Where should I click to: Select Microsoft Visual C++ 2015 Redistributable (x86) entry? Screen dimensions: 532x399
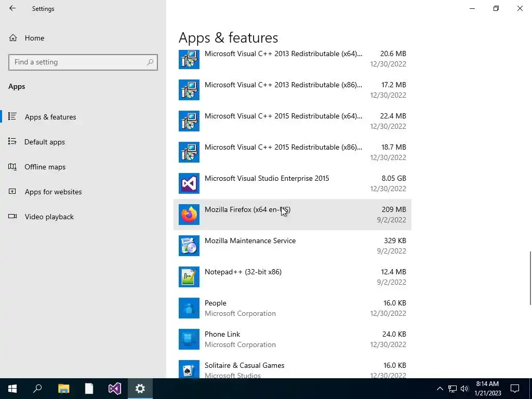coord(292,152)
